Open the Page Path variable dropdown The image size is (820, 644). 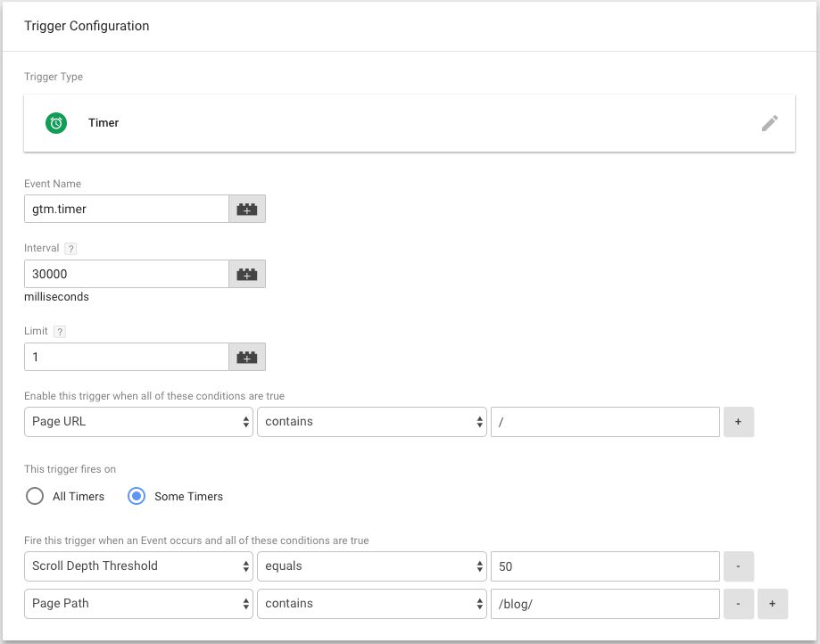(138, 604)
